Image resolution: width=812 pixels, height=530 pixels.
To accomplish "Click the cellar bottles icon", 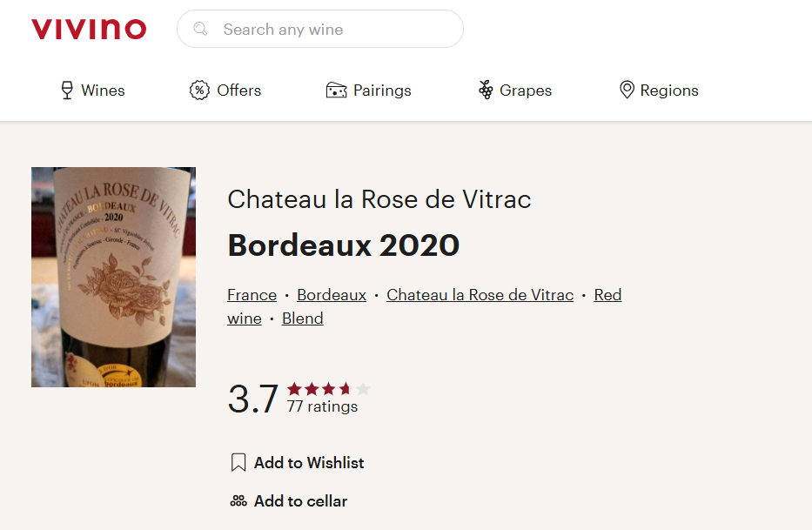I will pos(238,501).
